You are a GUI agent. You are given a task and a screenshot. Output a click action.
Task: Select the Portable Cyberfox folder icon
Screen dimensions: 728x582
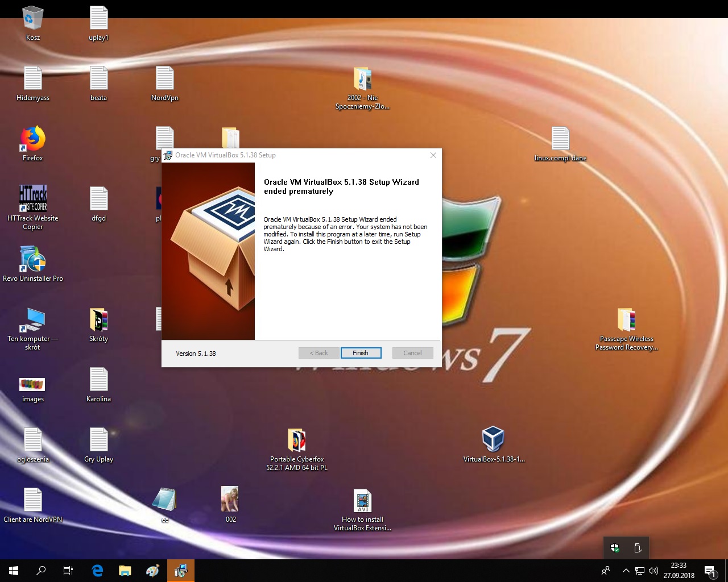(296, 440)
